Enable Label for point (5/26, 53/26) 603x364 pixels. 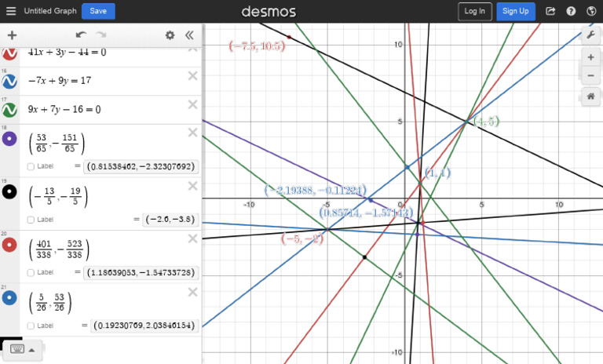pyautogui.click(x=31, y=326)
